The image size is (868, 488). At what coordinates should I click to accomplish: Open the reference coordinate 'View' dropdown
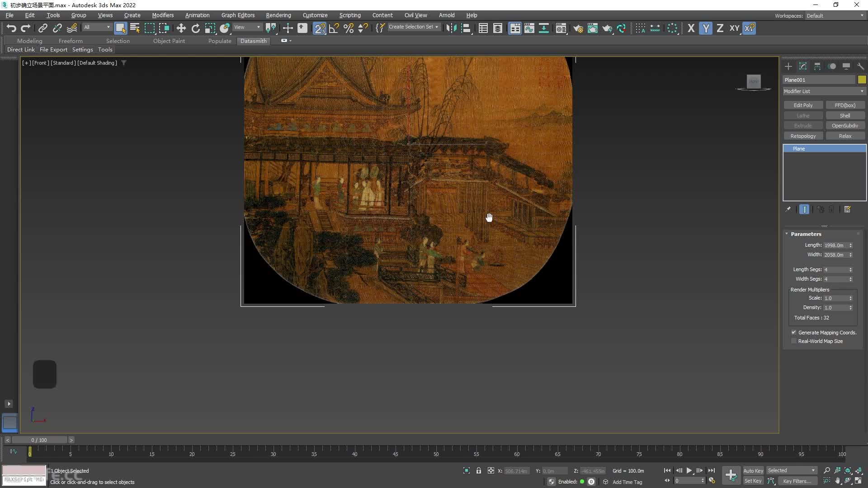click(247, 27)
